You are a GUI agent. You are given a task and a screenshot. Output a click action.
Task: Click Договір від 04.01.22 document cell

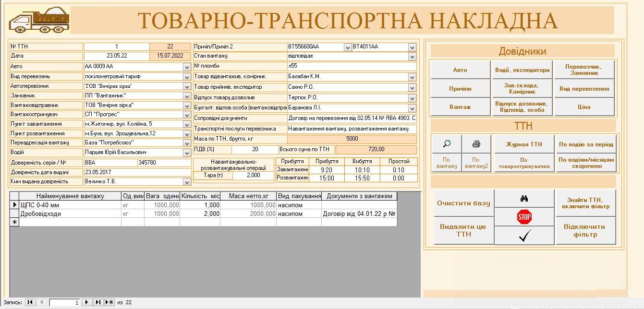click(x=359, y=214)
